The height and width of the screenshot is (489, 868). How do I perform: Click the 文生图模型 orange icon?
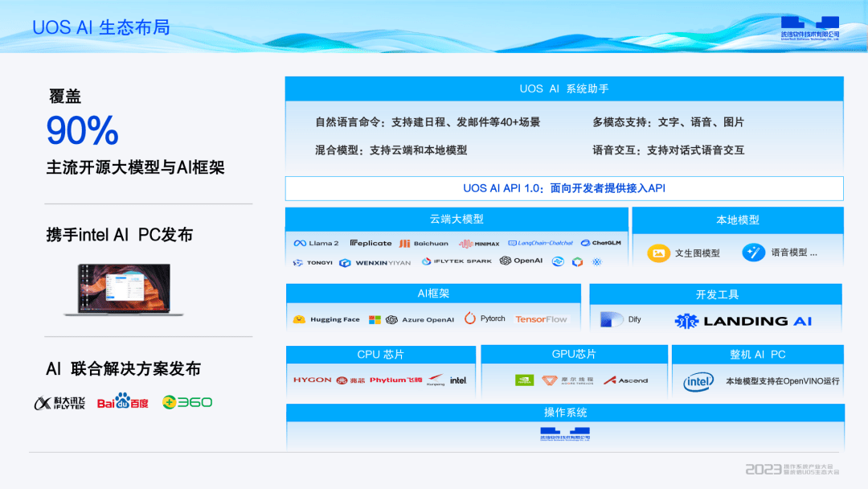(660, 253)
